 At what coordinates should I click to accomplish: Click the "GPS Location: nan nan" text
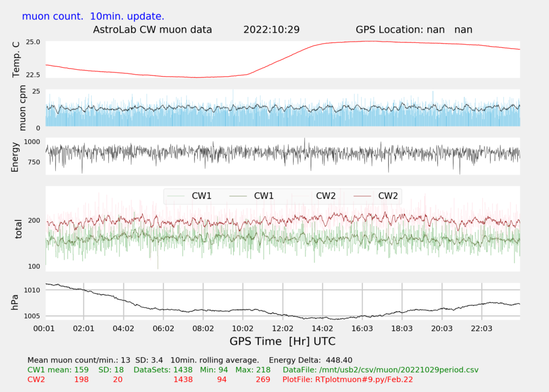414,29
